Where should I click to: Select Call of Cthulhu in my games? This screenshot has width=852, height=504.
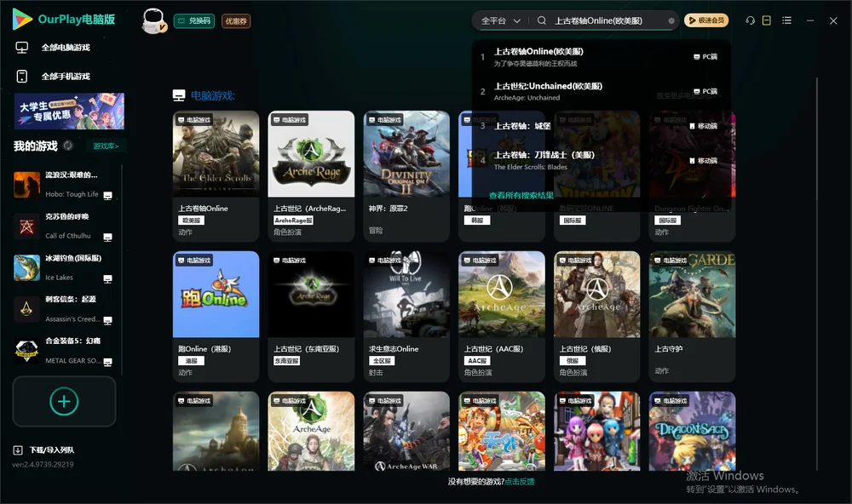tap(64, 226)
